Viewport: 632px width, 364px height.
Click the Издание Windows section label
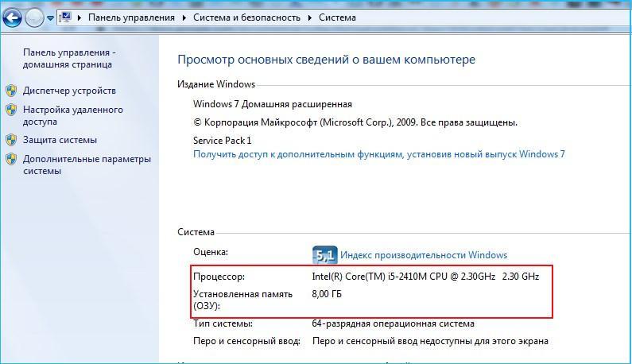pos(216,84)
